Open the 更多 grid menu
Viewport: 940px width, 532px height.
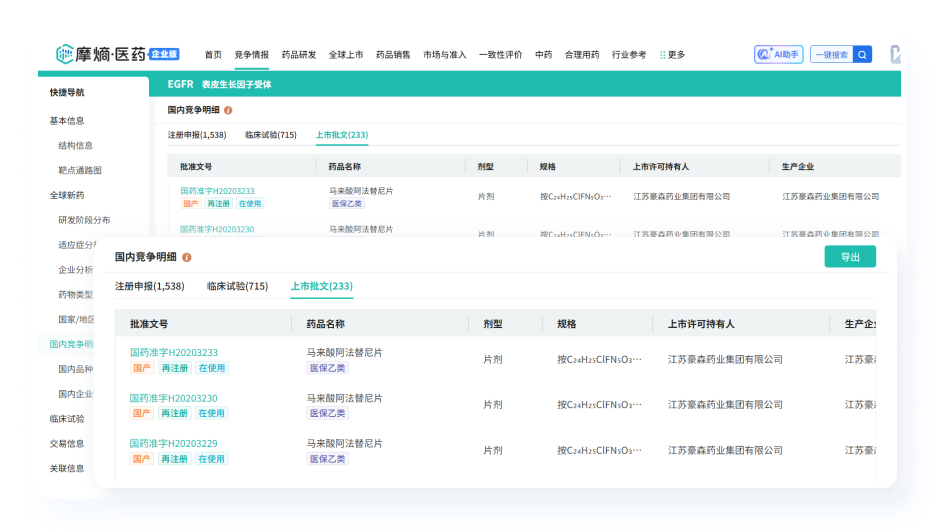pos(672,55)
